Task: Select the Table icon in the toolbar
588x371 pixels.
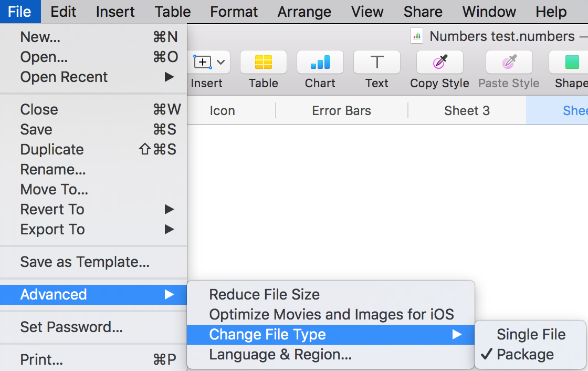Action: click(x=263, y=62)
